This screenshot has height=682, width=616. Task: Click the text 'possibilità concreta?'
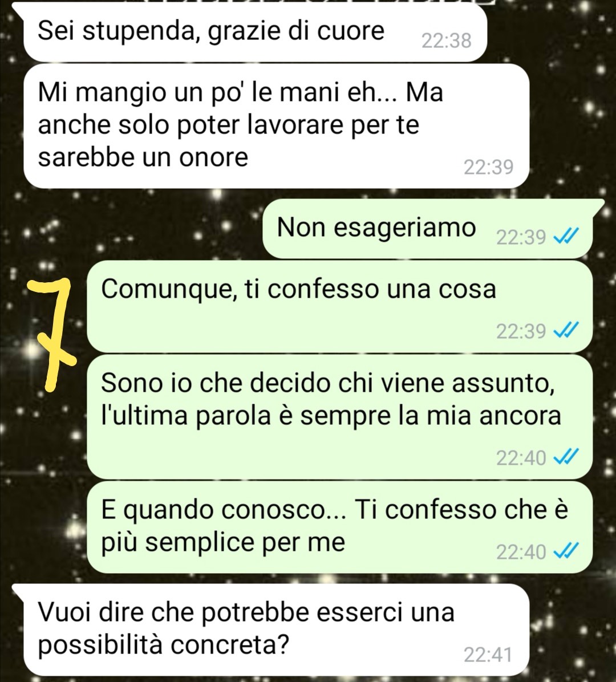click(164, 644)
